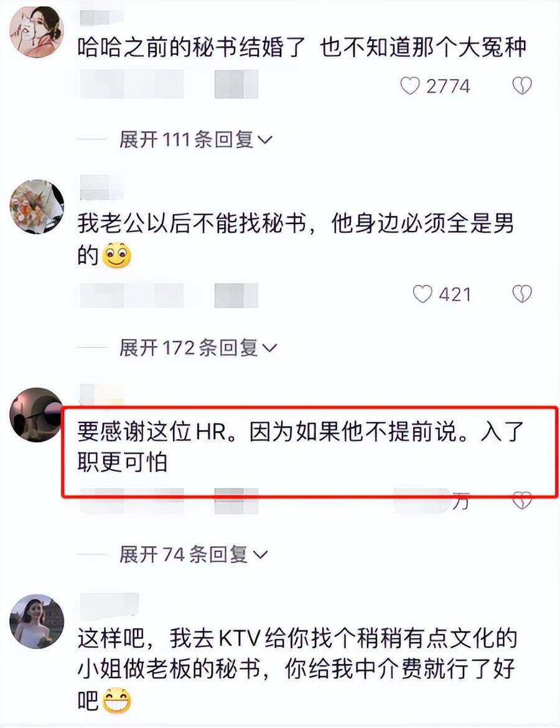Open the third commenter's dark avatar

[36, 414]
